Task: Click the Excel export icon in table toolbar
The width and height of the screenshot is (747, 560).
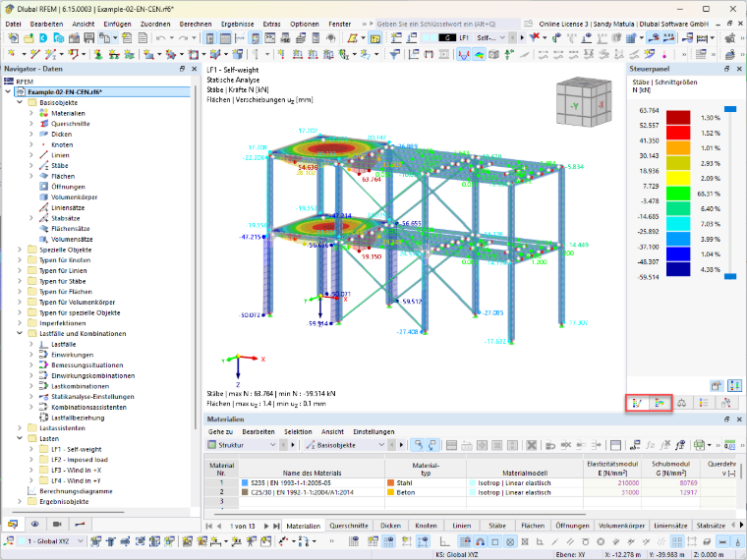Action: coord(699,445)
